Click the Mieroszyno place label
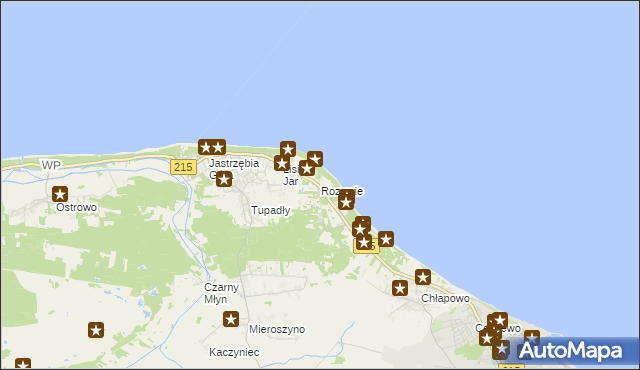Viewport: 640px width, 370px height. click(277, 329)
